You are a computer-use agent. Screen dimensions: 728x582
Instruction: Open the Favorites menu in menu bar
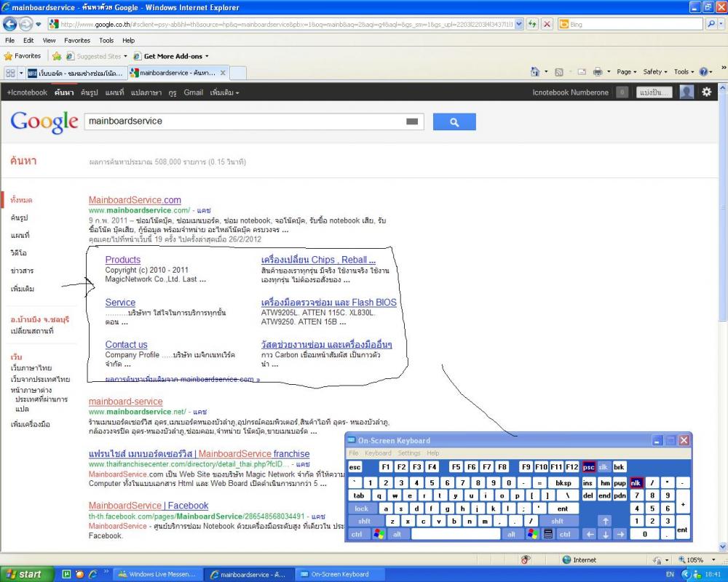tap(77, 41)
